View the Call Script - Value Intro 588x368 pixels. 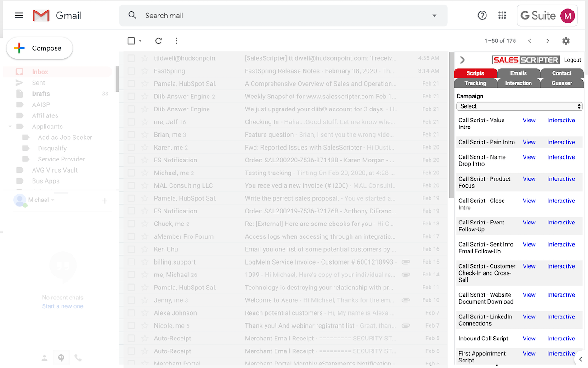pos(529,121)
